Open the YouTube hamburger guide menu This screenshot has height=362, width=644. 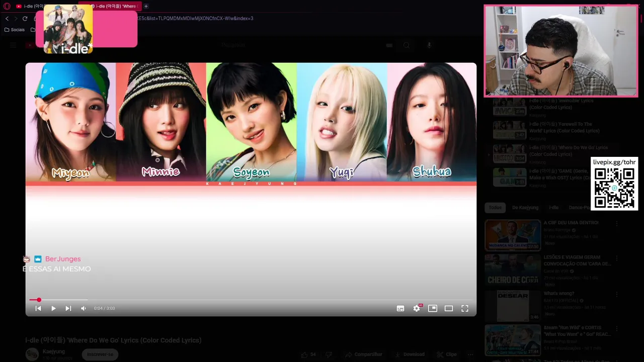click(13, 45)
